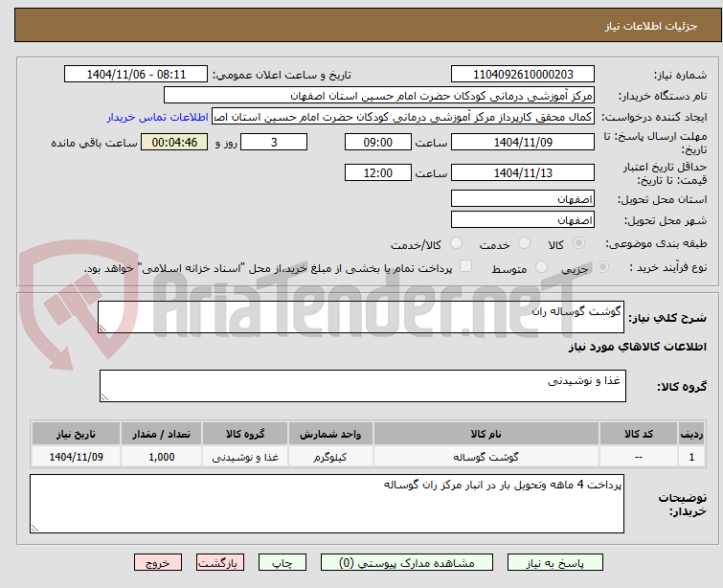Screen dimensions: 723x588
Task: Select the جزیی purchase type radio
Action: pos(602,267)
